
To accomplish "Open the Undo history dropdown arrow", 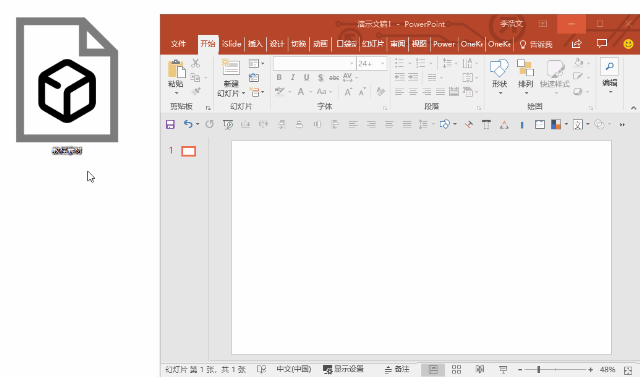I will [x=198, y=124].
